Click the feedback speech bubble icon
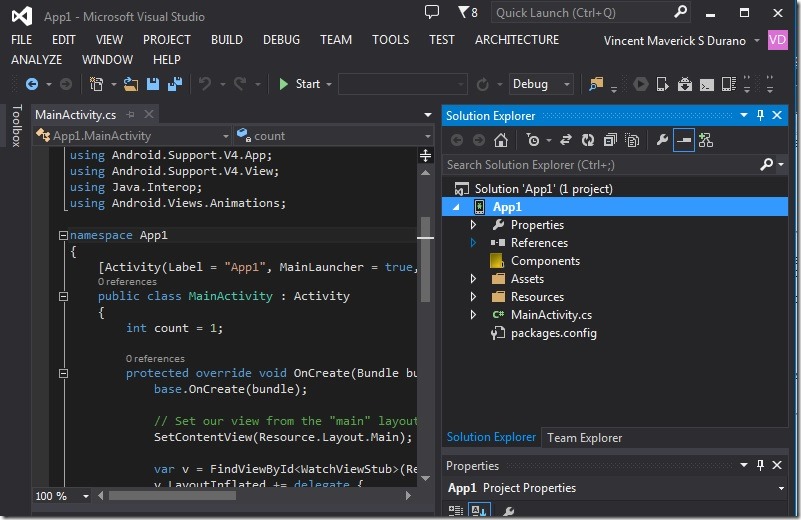The height and width of the screenshot is (520, 801). click(431, 13)
